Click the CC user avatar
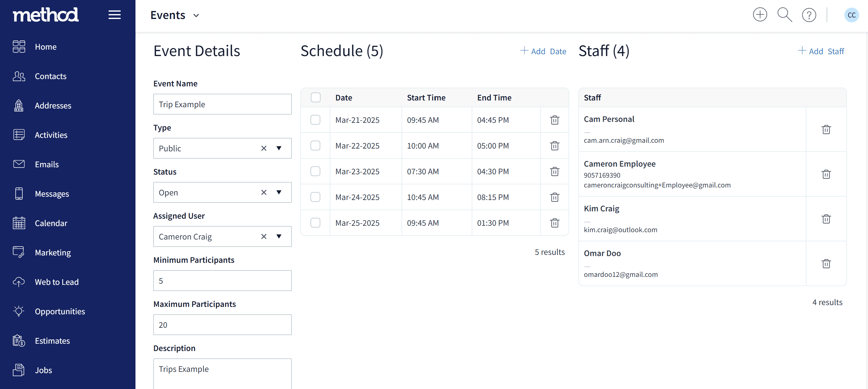Screen dimensions: 868x389 tap(851, 15)
